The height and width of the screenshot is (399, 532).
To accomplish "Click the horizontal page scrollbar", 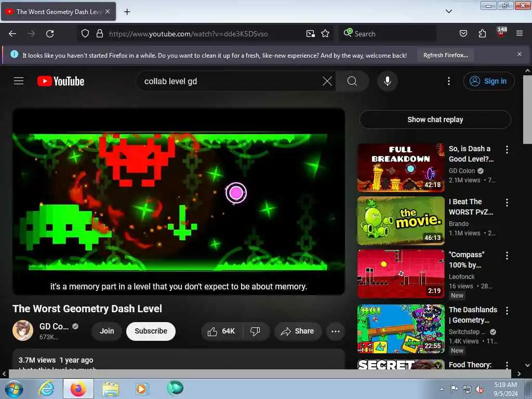I will point(260,374).
